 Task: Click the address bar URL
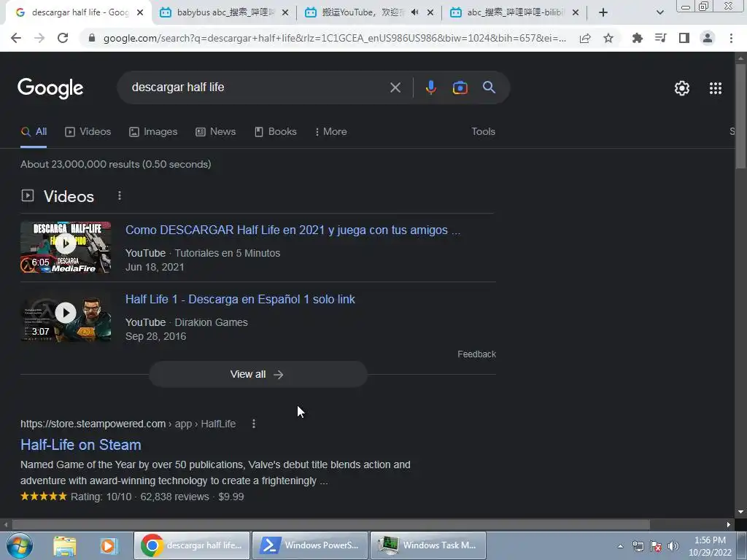point(334,38)
